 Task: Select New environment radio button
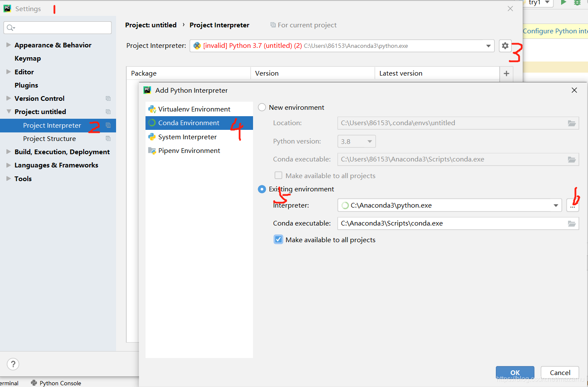click(x=262, y=108)
